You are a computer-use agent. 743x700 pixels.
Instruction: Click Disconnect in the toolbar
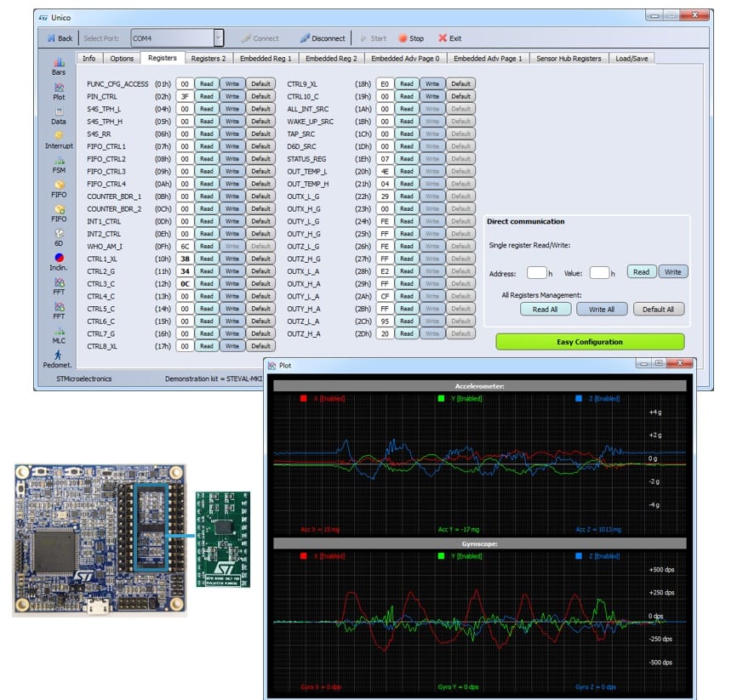click(323, 38)
